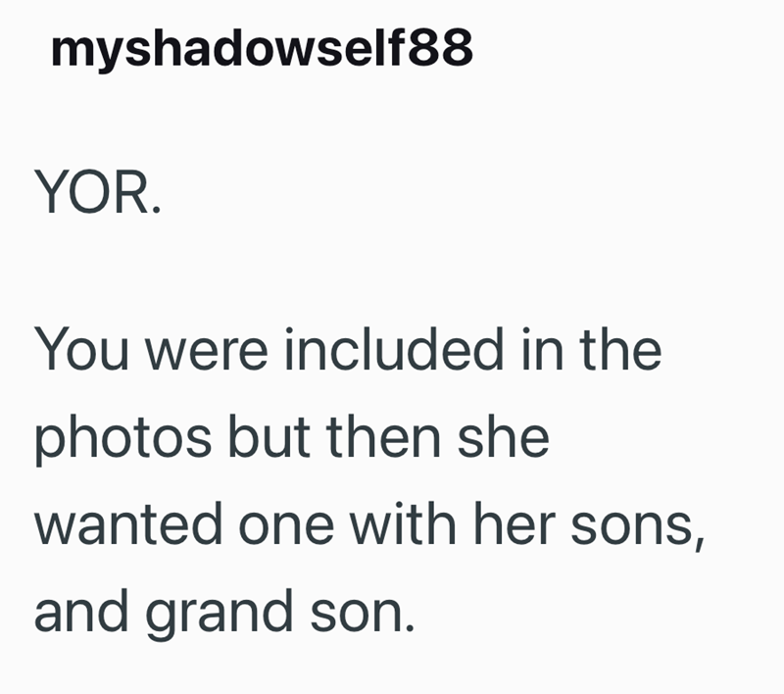Select the word "photos" in comment
784x694 pixels.
(122, 440)
